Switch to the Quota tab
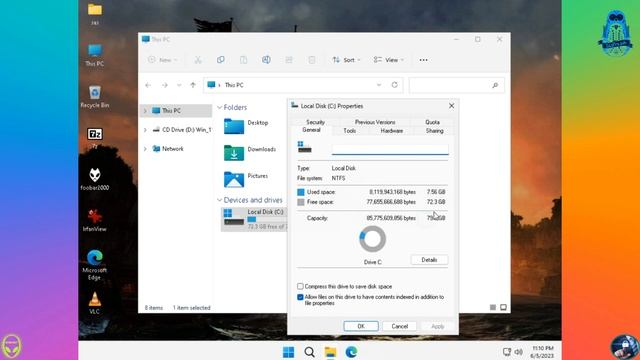Screen dimensions: 640x360 (433, 122)
